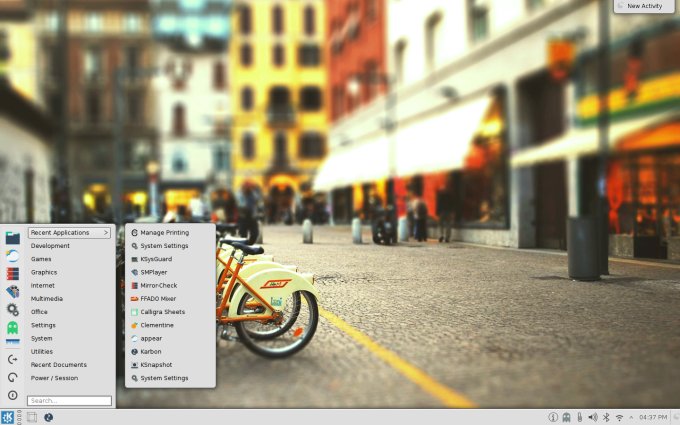Open the thermometer tray icon
This screenshot has height=425, width=680.
[579, 417]
